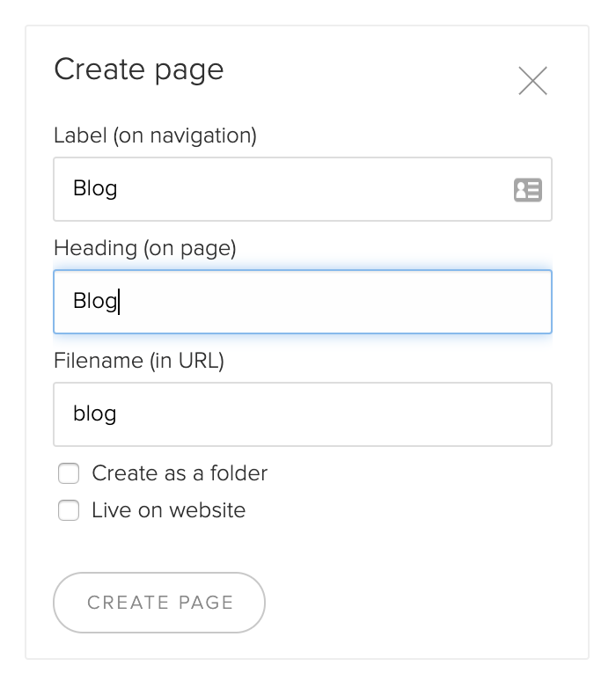Click the "Filename (in URL)" caption
The image size is (616, 688).
139,361
